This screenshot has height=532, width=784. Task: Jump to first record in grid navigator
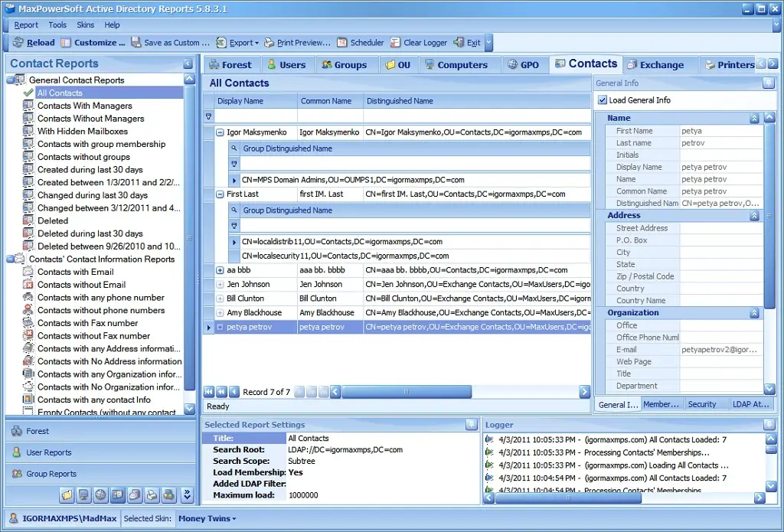[x=209, y=392]
